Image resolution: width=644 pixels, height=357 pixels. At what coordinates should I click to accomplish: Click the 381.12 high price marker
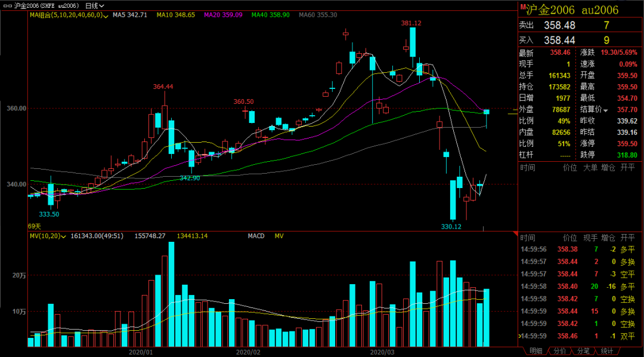coord(411,23)
